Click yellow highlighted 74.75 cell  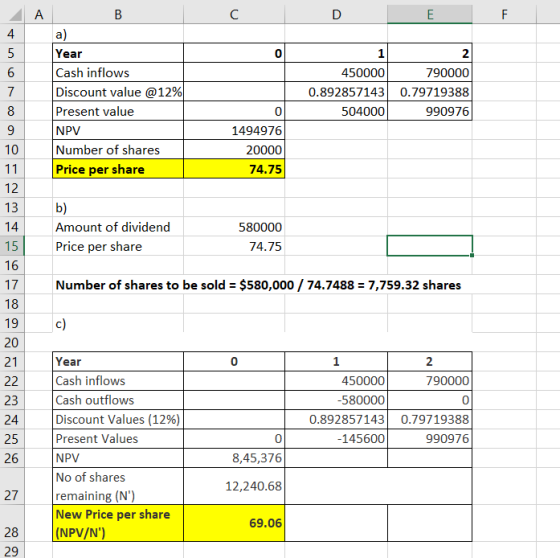[x=234, y=169]
